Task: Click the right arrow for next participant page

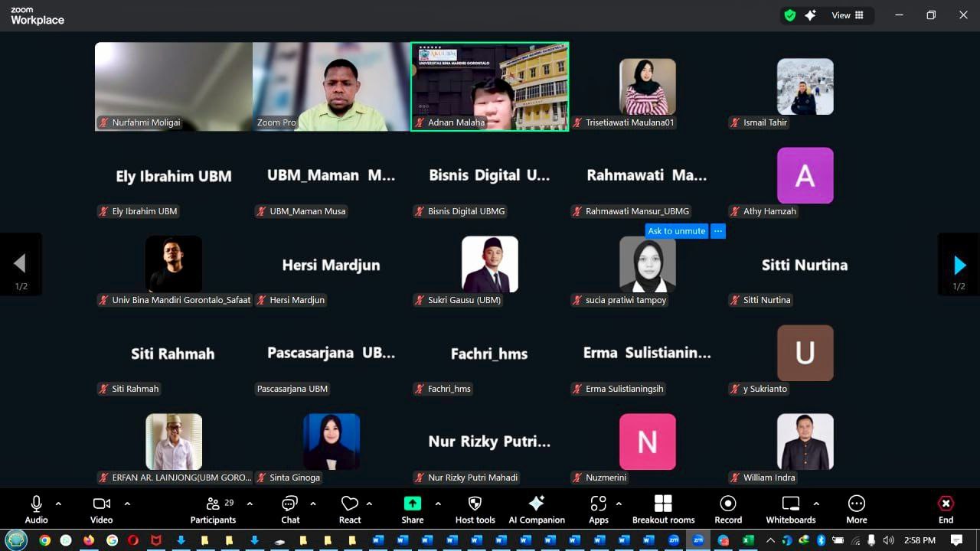Action: [x=959, y=264]
